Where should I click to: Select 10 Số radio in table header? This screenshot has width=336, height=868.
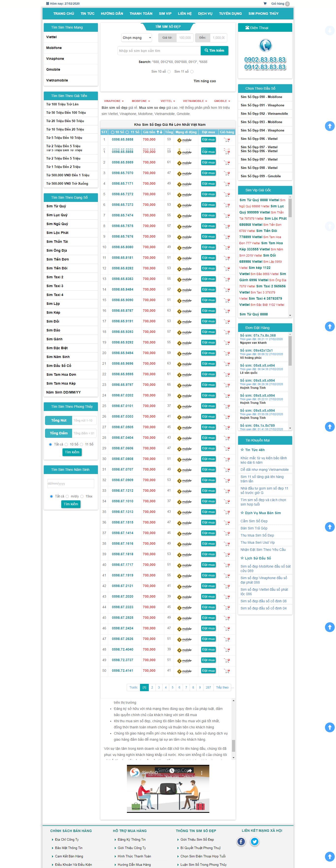tap(113, 132)
